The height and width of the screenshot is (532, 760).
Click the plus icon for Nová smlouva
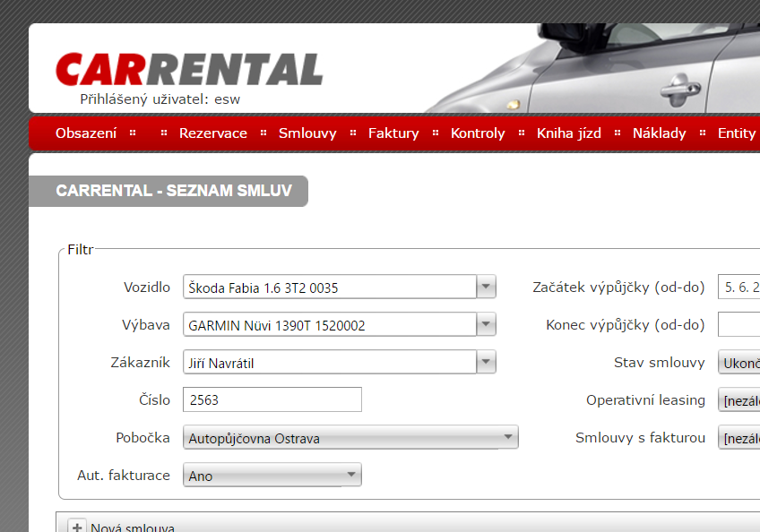[x=76, y=527]
